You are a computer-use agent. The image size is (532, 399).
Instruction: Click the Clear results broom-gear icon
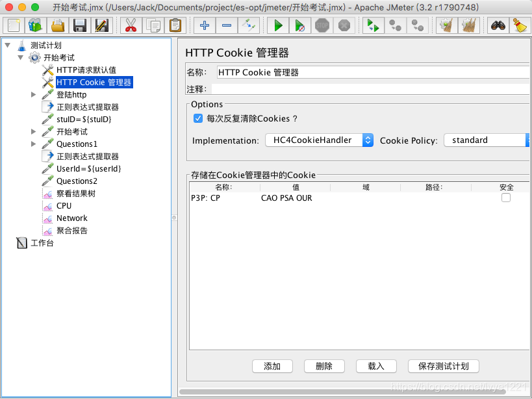446,25
